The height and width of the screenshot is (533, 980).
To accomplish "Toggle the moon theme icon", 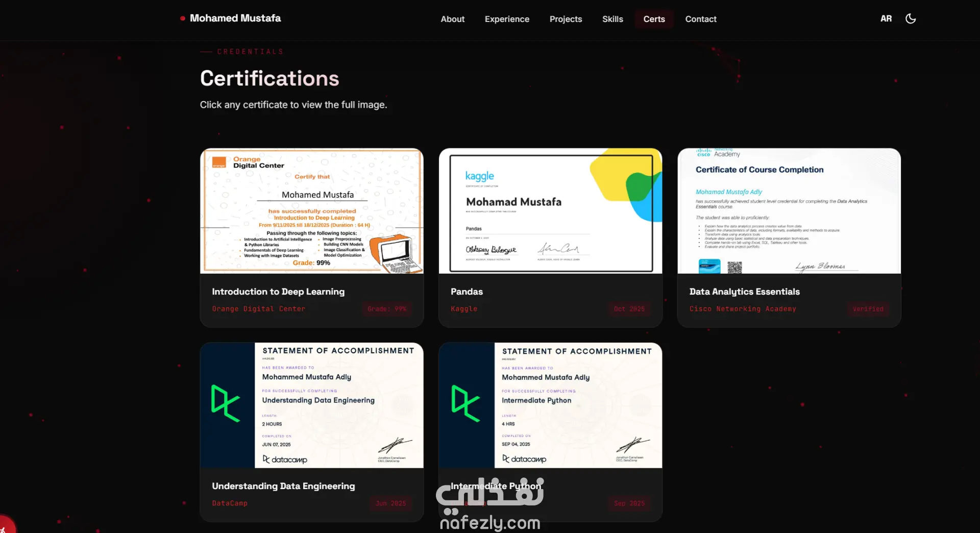I will coord(911,19).
